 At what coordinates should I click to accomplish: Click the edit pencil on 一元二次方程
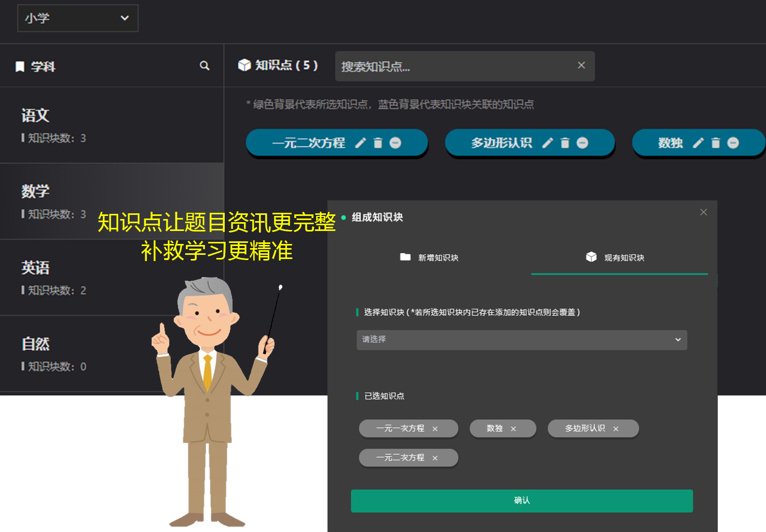[x=360, y=143]
